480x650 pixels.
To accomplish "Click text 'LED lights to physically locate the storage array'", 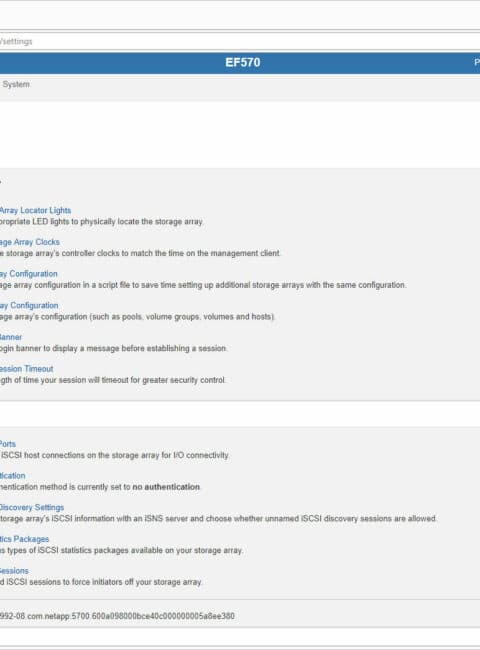I will coord(118,221).
